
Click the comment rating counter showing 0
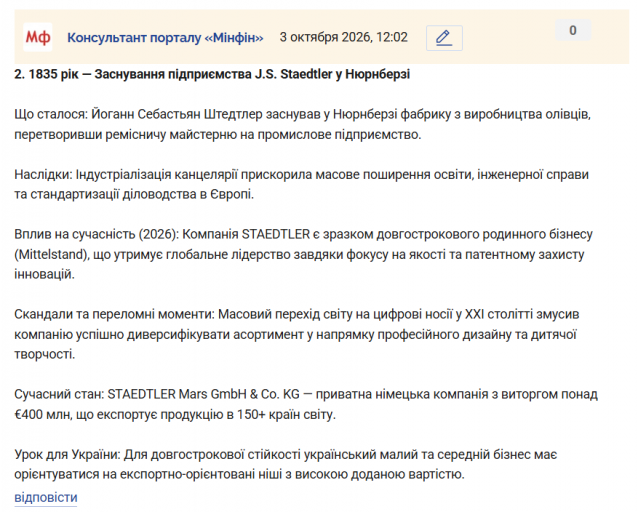pyautogui.click(x=573, y=31)
